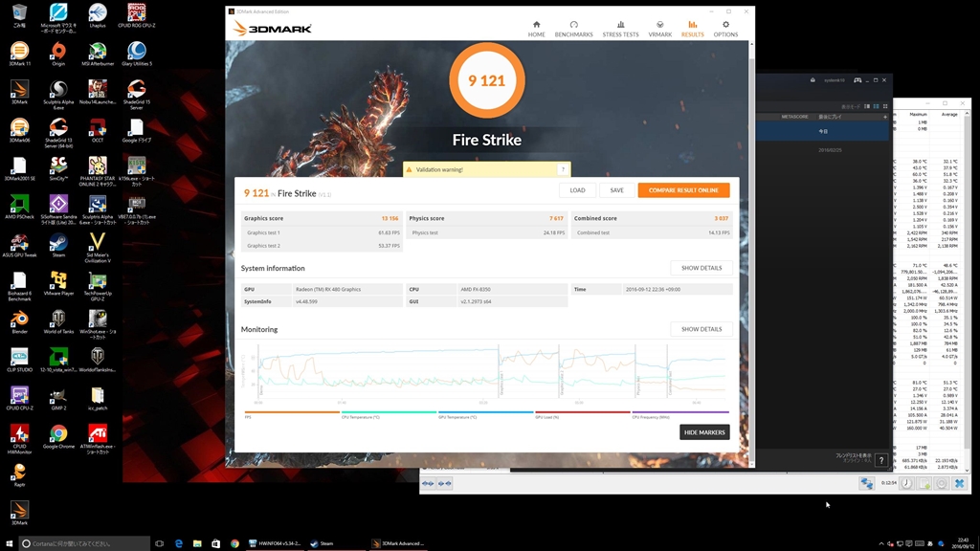Click the Cortana search box

(x=84, y=543)
